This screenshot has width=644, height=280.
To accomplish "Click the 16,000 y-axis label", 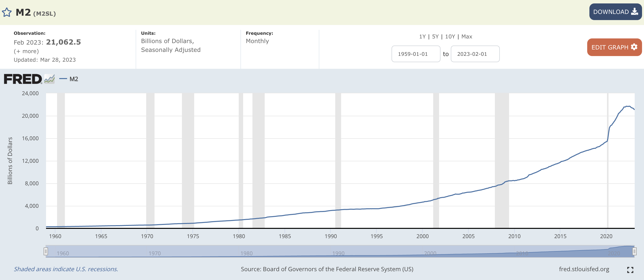I will [30, 138].
